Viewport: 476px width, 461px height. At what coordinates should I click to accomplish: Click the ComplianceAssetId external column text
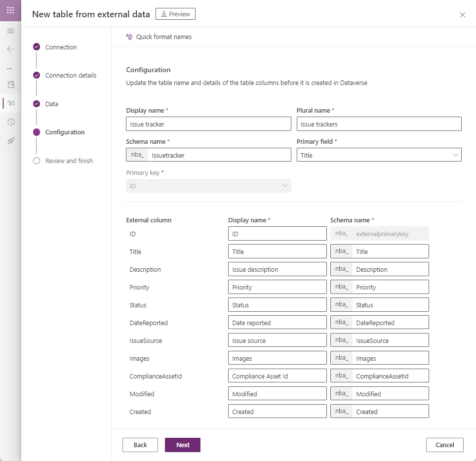click(x=156, y=377)
